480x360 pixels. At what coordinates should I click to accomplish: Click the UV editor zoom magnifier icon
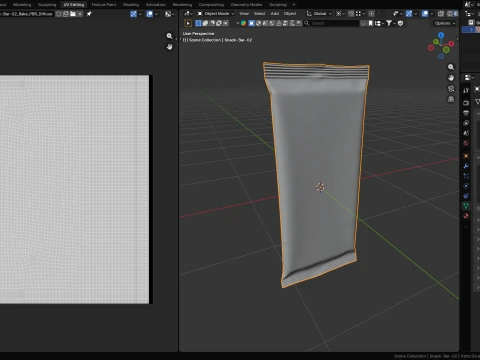tap(169, 36)
